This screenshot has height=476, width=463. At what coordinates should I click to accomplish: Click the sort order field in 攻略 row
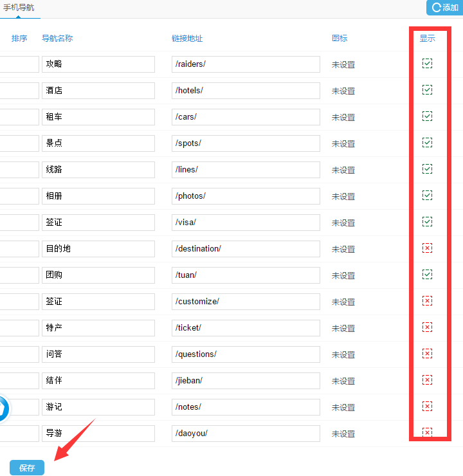pyautogui.click(x=19, y=64)
